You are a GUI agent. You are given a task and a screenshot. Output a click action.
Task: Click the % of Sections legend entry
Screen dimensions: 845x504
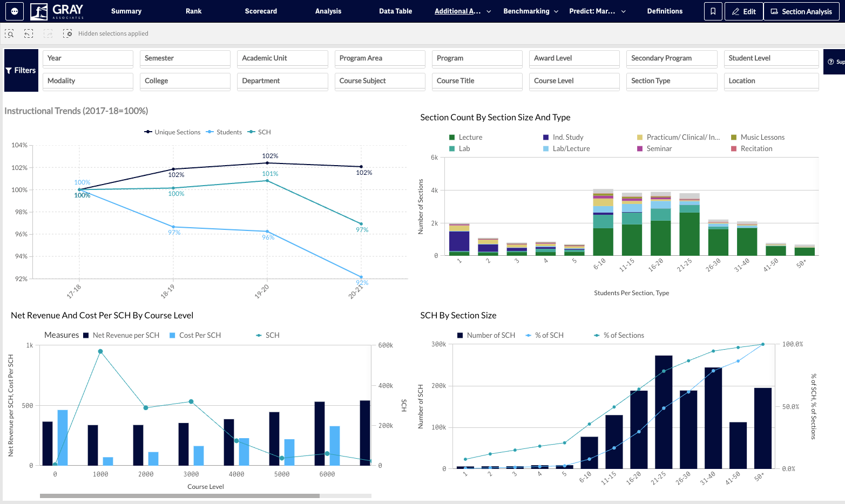619,336
